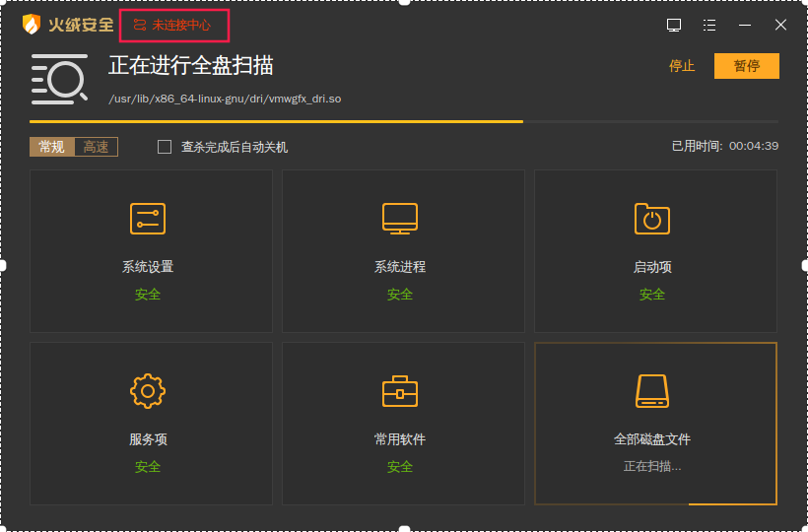Click 安全 status under 常用软件
This screenshot has height=532, width=808.
click(x=400, y=467)
